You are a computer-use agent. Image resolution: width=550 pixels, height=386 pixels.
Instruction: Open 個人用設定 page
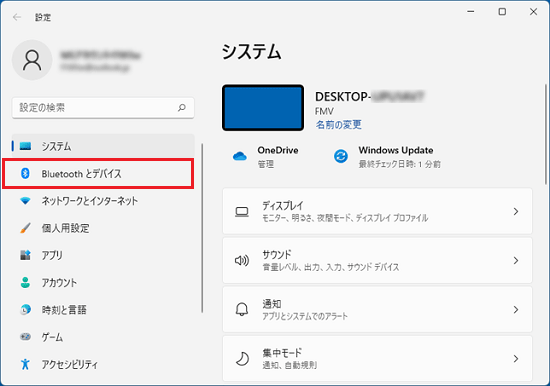pyautogui.click(x=103, y=228)
